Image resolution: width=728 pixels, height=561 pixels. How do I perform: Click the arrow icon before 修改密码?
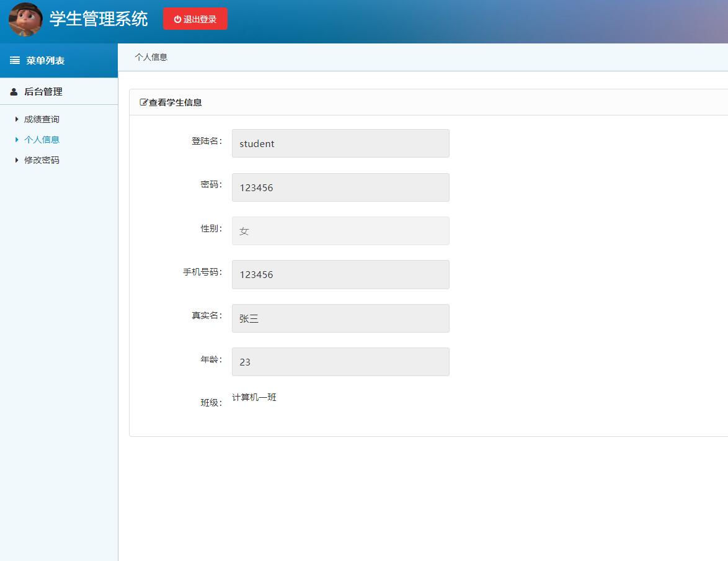16,159
